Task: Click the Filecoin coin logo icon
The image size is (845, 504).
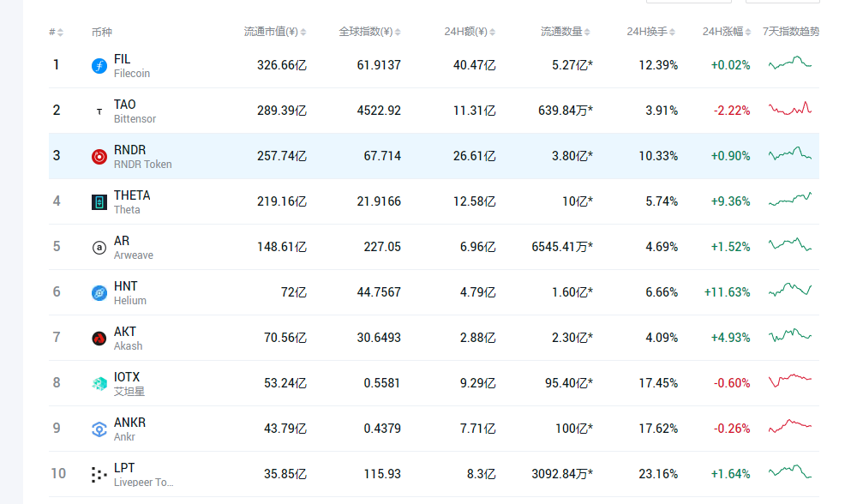Action: click(99, 66)
